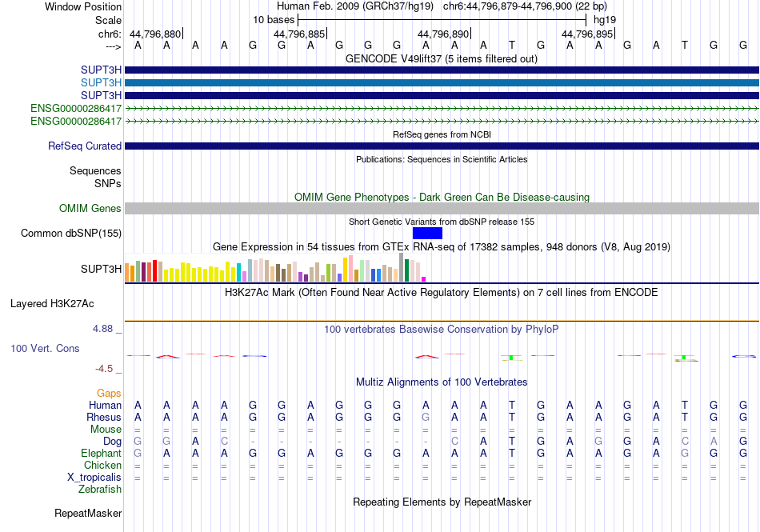Click the Common dbSNP(155) track label
Viewport: 760px width, 532px height.
(72, 234)
